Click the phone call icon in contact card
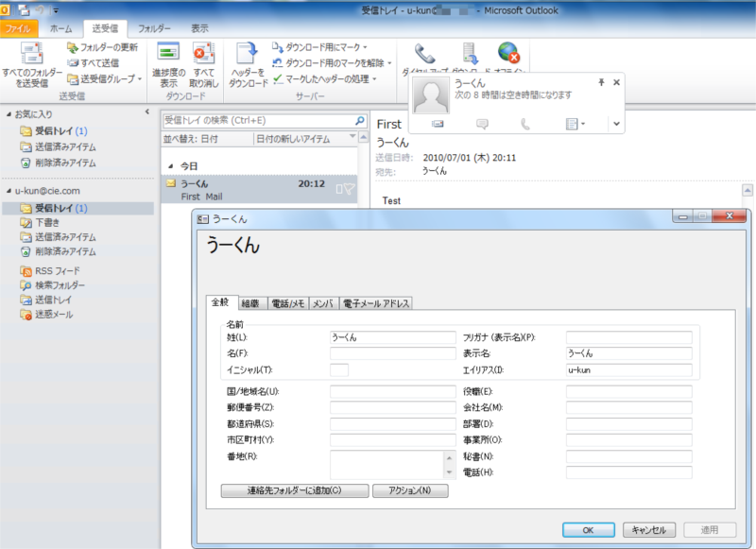This screenshot has height=549, width=756. [x=525, y=124]
